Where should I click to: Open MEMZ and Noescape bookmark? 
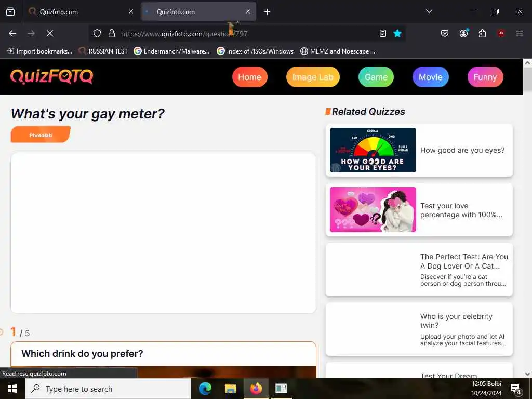pyautogui.click(x=338, y=51)
